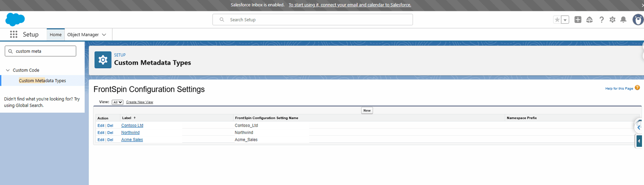
Task: Click the Salesforce cloud logo
Action: tap(15, 19)
